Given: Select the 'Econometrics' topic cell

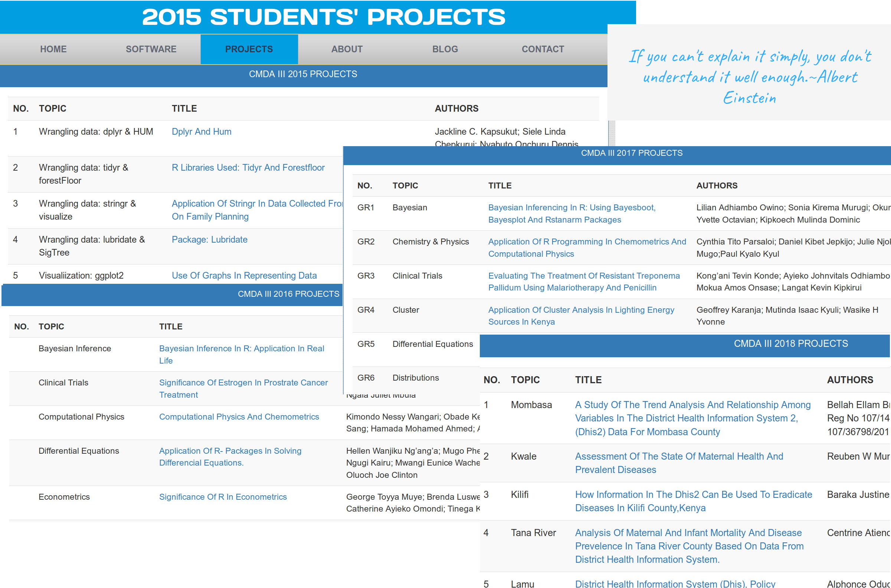Looking at the screenshot, I should [x=64, y=497].
